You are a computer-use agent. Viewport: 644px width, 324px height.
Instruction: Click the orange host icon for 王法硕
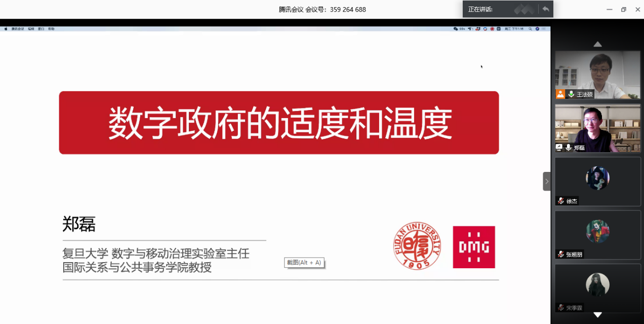pyautogui.click(x=560, y=94)
